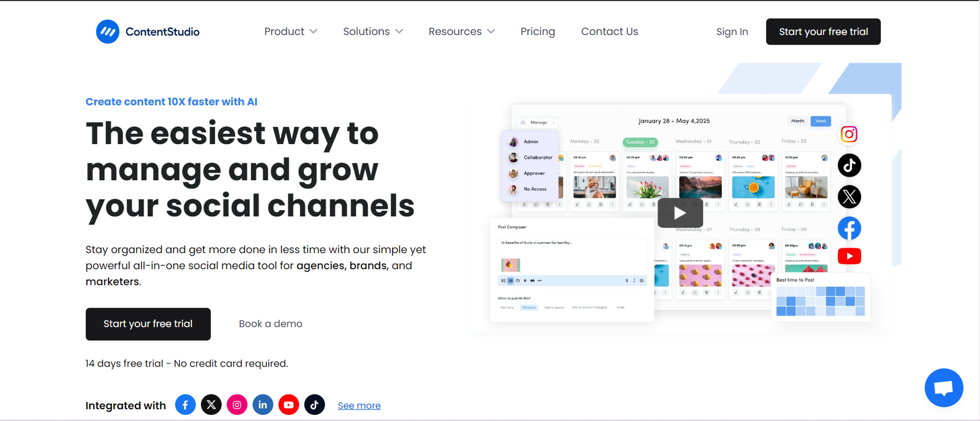This screenshot has height=421, width=980.
Task: Click the X integration icon
Action: [x=211, y=405]
